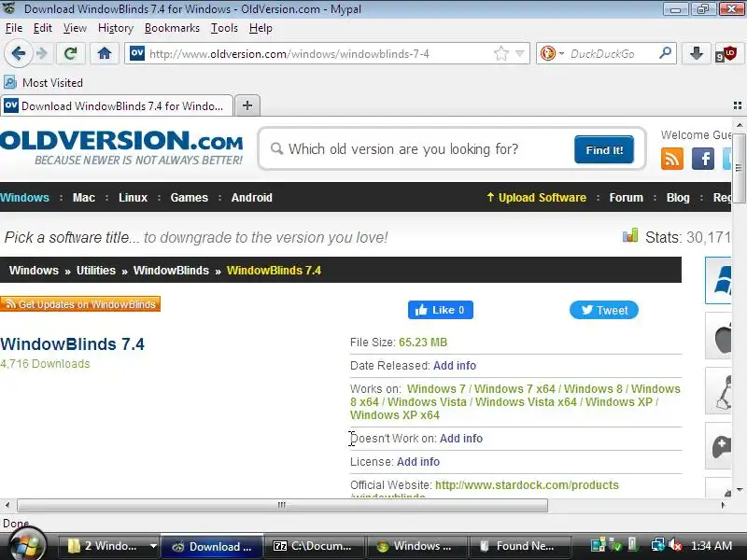The width and height of the screenshot is (747, 560).
Task: Open the File menu
Action: (x=14, y=28)
